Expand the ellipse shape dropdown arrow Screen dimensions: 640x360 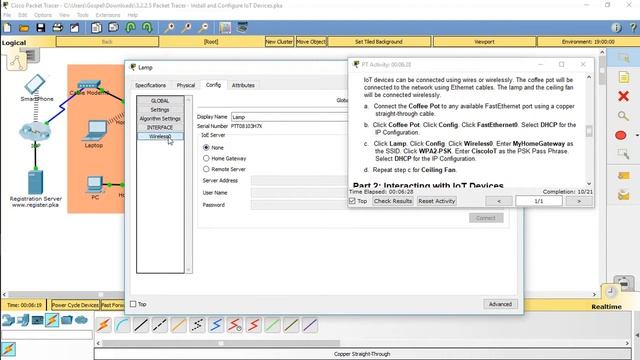pos(636,136)
